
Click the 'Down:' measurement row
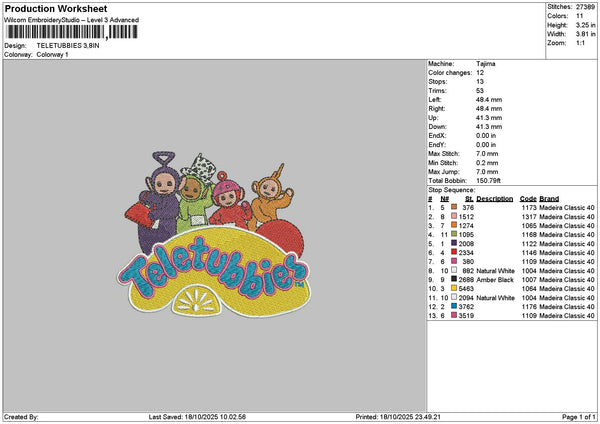click(465, 127)
